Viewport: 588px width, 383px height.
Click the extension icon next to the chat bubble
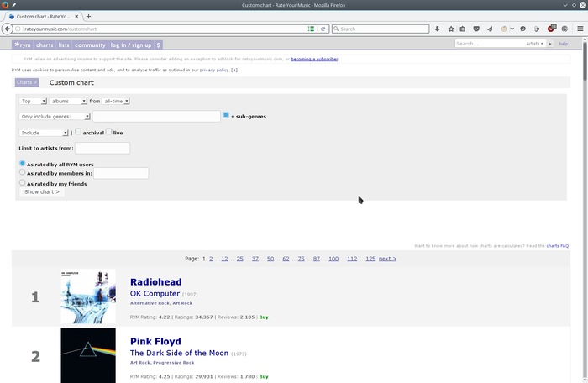point(537,29)
